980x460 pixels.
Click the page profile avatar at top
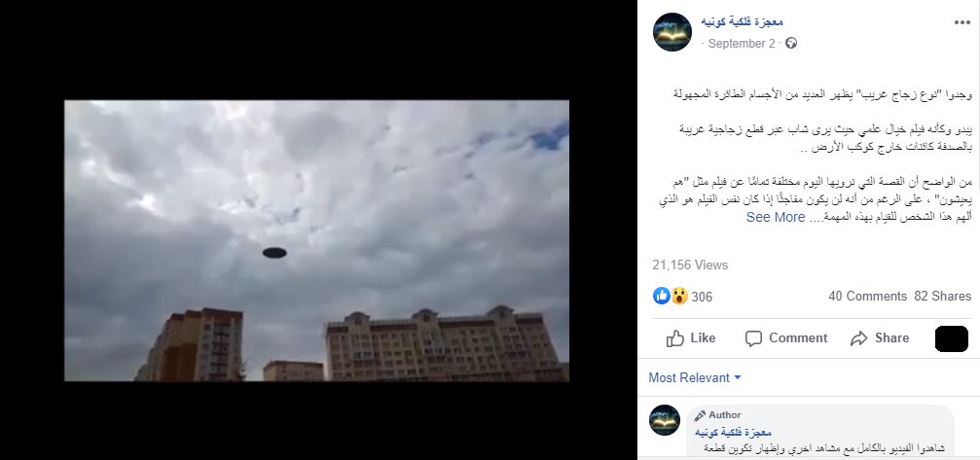[671, 32]
